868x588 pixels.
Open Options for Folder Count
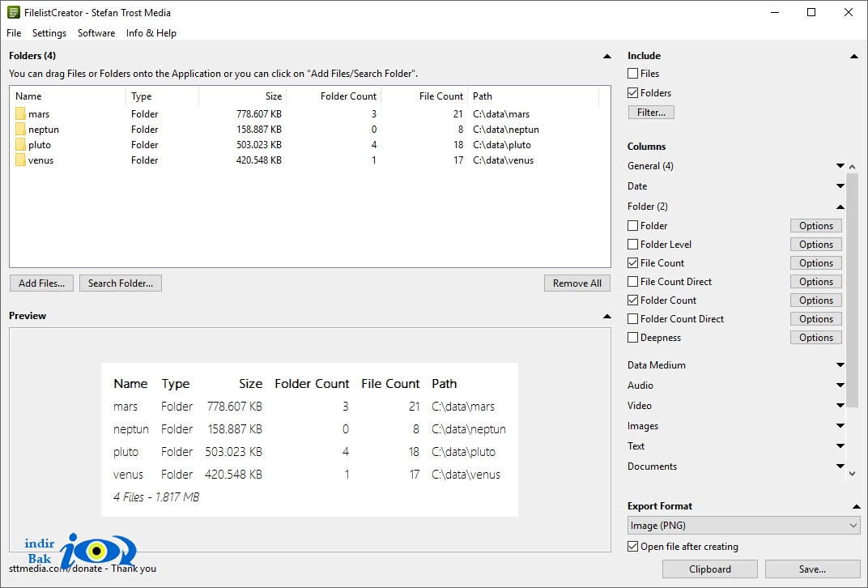coord(816,300)
